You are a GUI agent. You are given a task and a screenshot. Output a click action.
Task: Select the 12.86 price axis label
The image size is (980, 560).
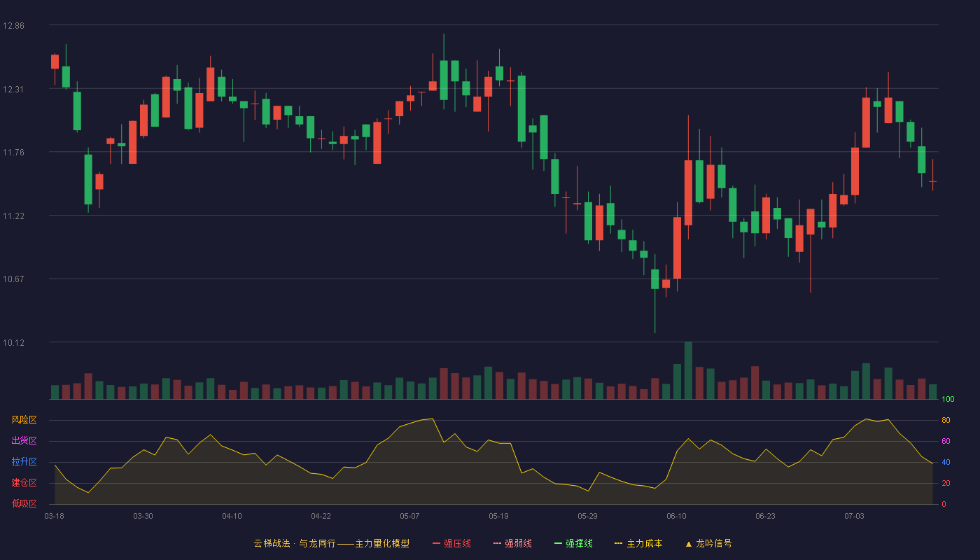tap(13, 26)
